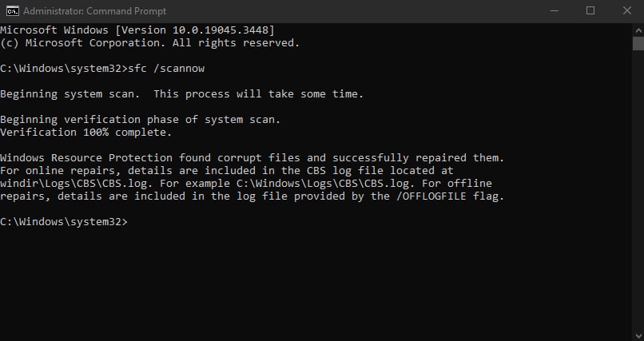Click the C:\Windows\Logs\CBS\CBS.log example path

click(318, 183)
